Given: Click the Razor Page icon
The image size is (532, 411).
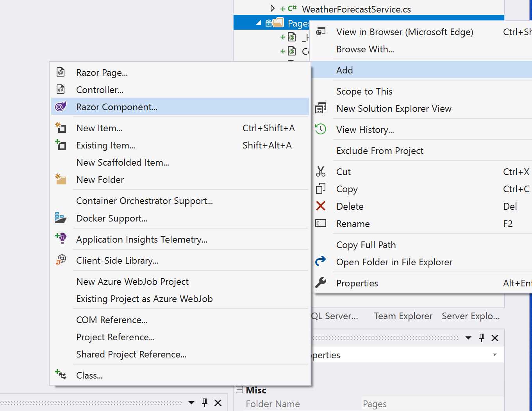Looking at the screenshot, I should click(x=61, y=72).
